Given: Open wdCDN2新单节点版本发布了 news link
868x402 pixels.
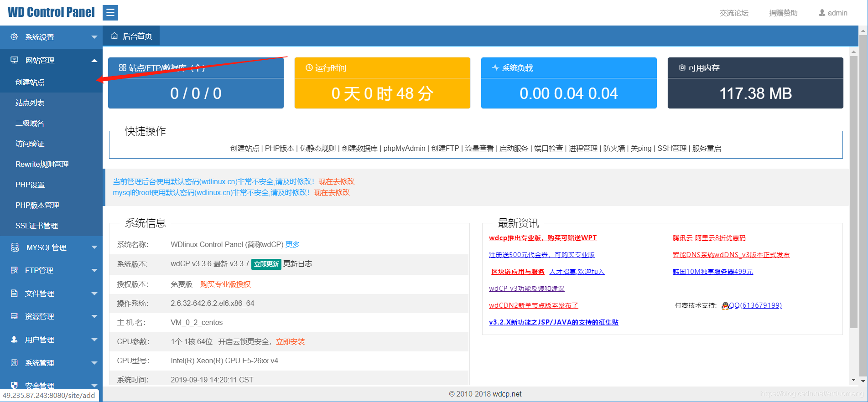Looking at the screenshot, I should point(533,305).
